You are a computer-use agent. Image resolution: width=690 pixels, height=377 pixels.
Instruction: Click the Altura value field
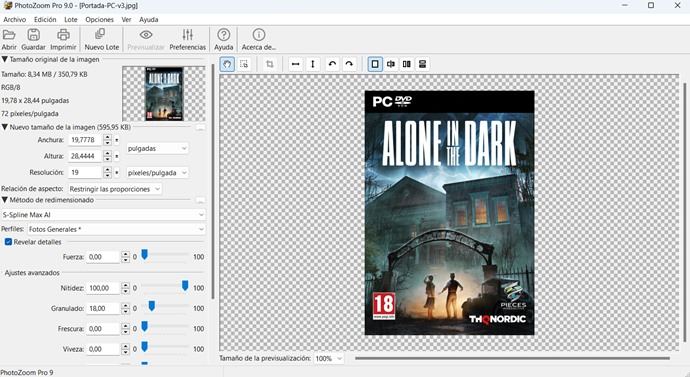(x=85, y=156)
